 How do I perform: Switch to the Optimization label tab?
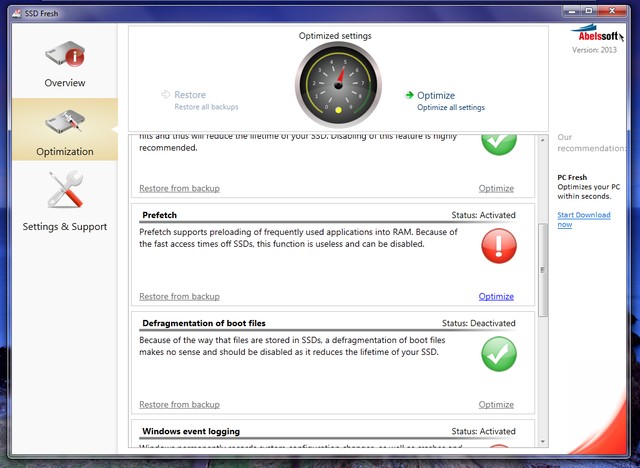[65, 151]
